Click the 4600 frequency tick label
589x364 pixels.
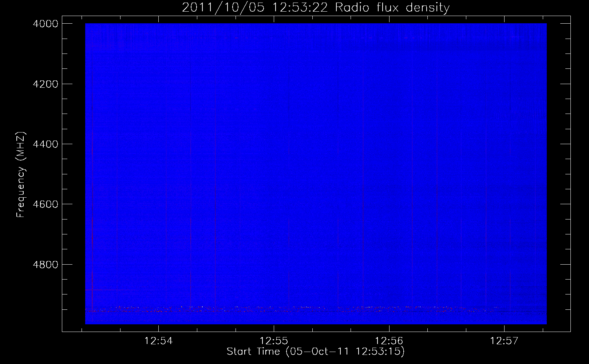[x=46, y=204]
